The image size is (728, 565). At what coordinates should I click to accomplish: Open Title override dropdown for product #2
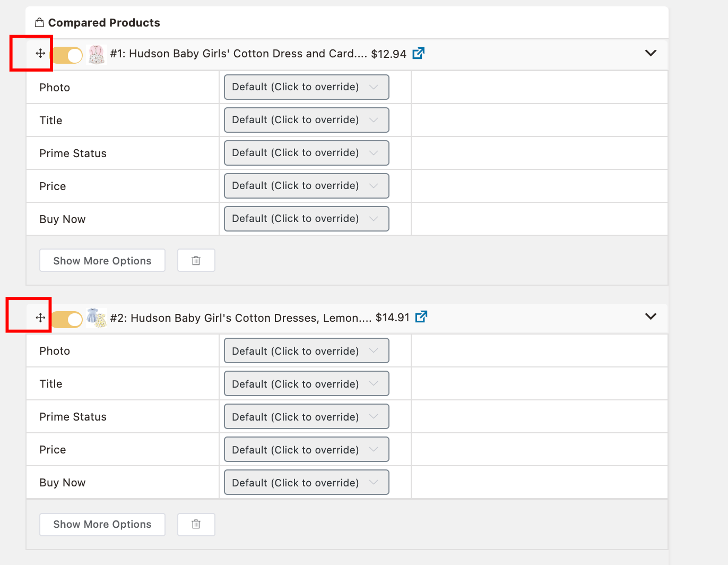tap(307, 383)
